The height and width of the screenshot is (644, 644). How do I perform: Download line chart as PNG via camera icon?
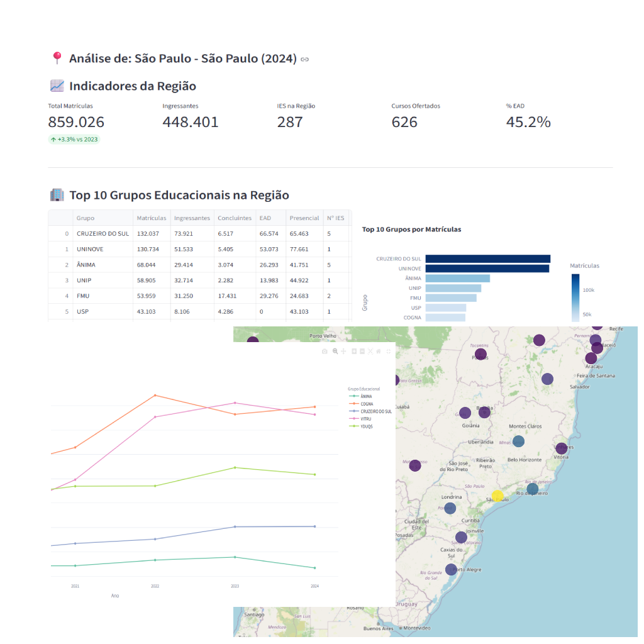pyautogui.click(x=325, y=352)
